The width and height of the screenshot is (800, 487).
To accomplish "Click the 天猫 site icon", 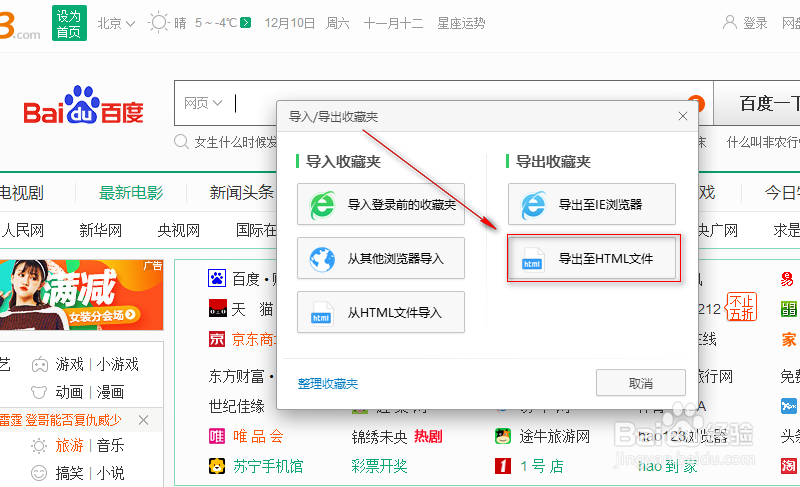I will point(217,309).
